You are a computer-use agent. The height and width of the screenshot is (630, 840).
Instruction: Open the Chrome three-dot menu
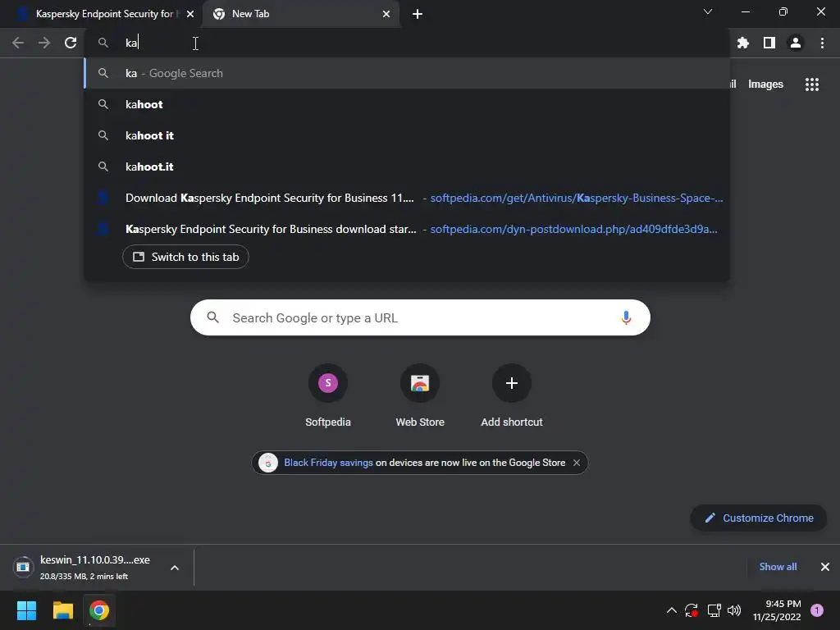point(822,43)
